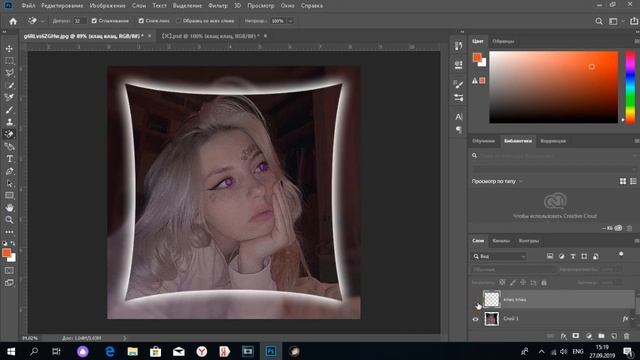The image size is (640, 360).
Task: Open the workspace switcher icon
Action: [x=613, y=21]
